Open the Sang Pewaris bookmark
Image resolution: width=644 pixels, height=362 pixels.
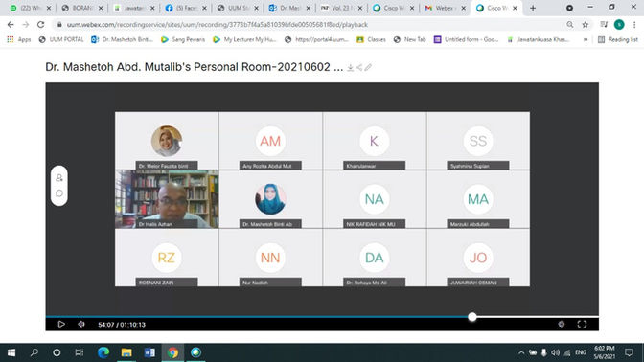[183, 39]
